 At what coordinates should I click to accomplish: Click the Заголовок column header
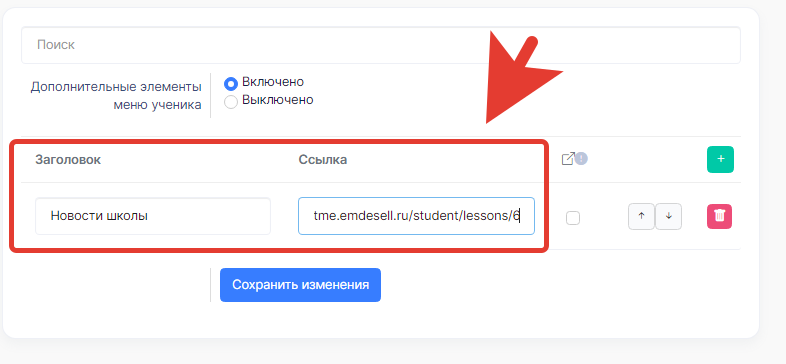tap(68, 159)
